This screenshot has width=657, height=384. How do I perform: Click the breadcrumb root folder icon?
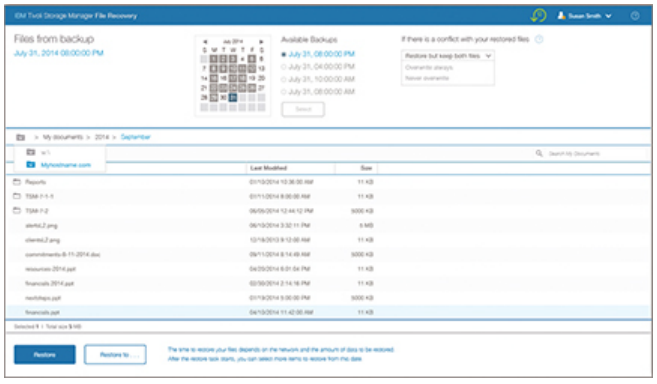21,137
